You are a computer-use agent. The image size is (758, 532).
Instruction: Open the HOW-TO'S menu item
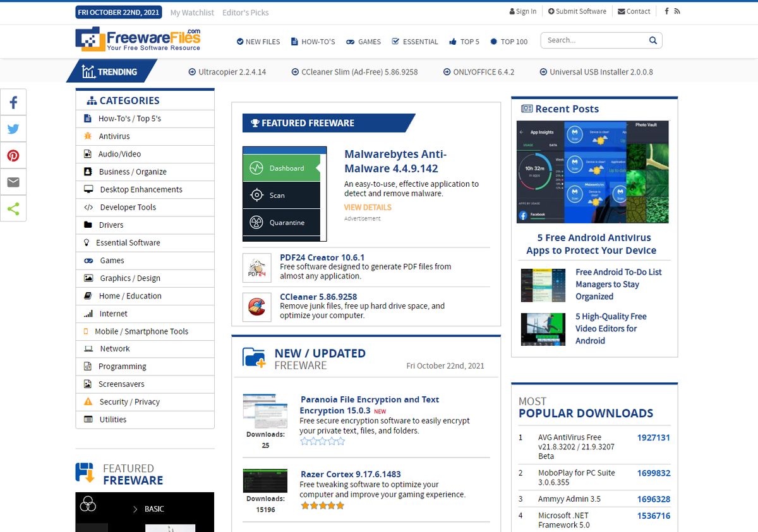coord(313,42)
